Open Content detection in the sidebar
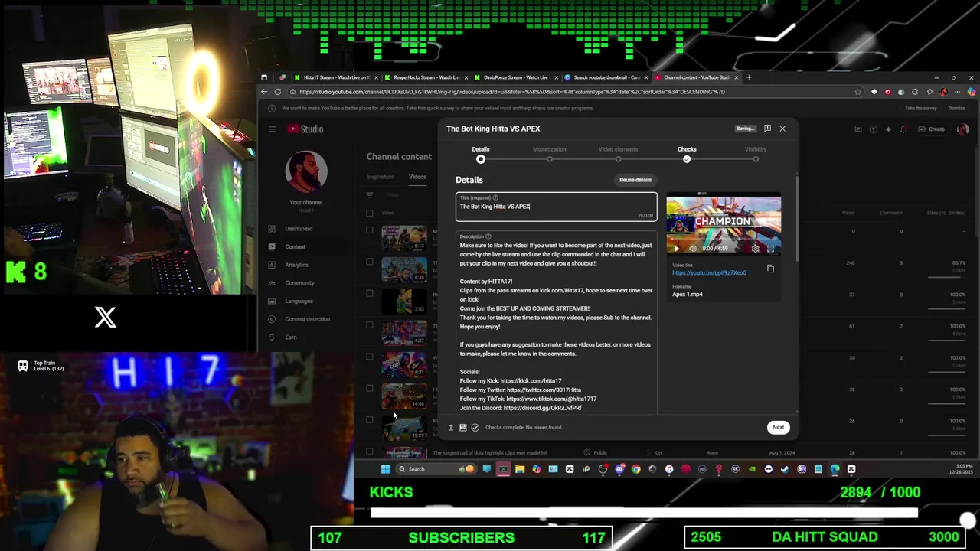Image resolution: width=980 pixels, height=551 pixels. coord(307,319)
